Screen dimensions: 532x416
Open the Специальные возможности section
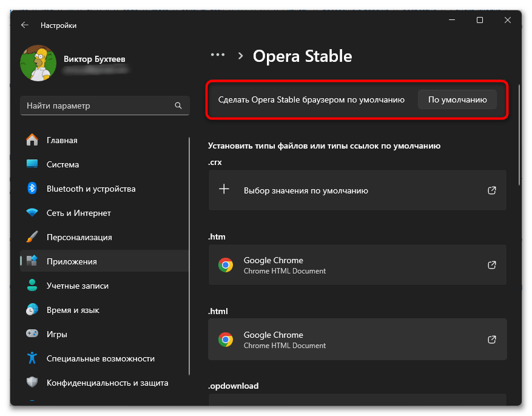(x=104, y=358)
